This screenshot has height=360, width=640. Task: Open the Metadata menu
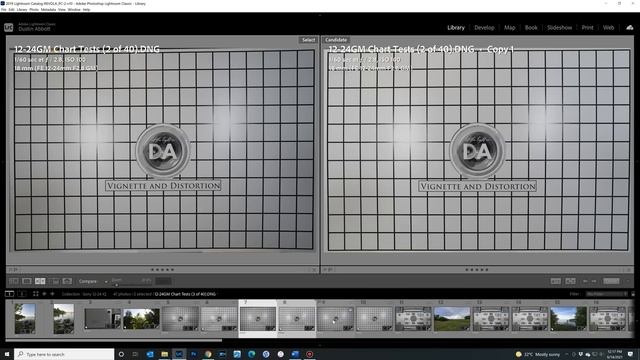coord(48,9)
